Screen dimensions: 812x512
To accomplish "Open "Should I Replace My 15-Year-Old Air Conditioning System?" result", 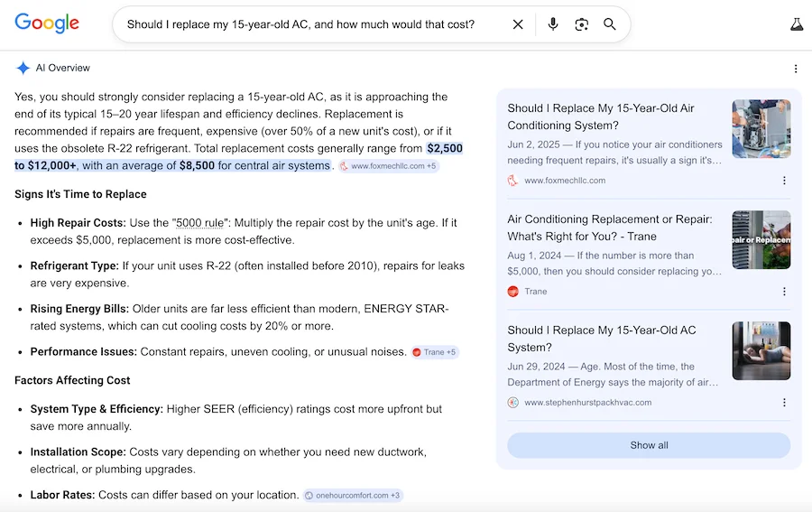I will 601,116.
